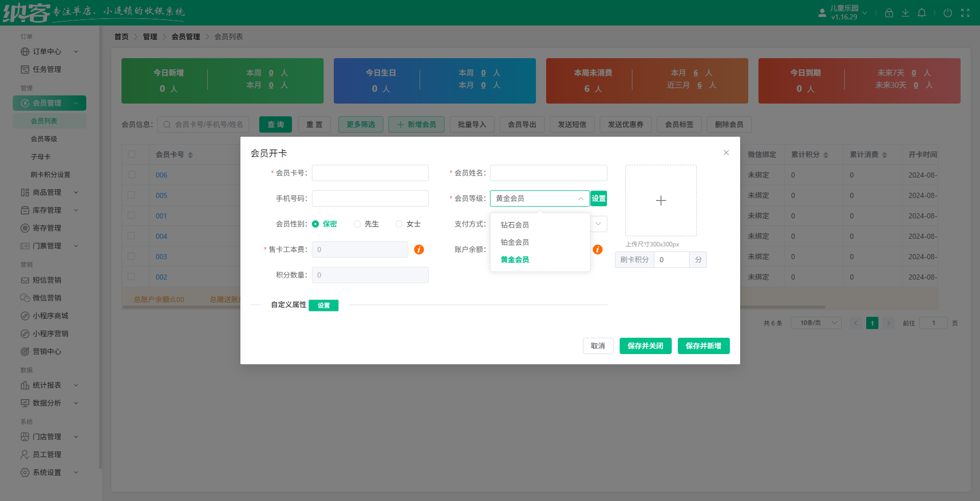This screenshot has height=501, width=980.
Task: Open the 营销中心 sidebar icon
Action: point(25,351)
